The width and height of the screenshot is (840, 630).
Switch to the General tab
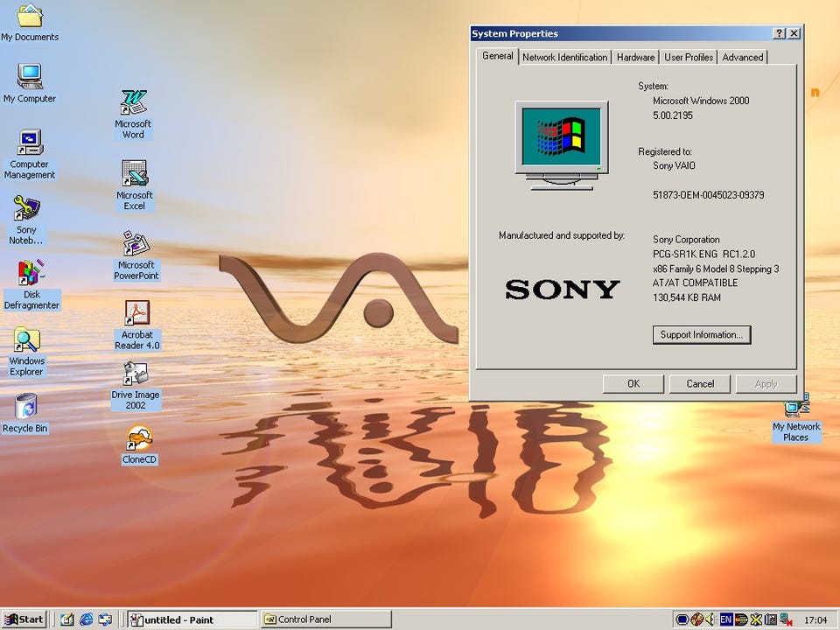(498, 56)
